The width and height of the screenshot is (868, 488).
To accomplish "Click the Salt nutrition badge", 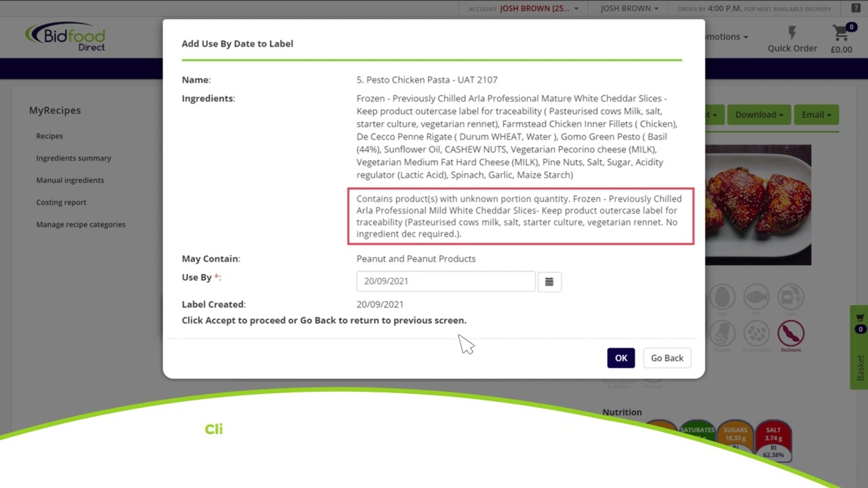I will tap(773, 441).
